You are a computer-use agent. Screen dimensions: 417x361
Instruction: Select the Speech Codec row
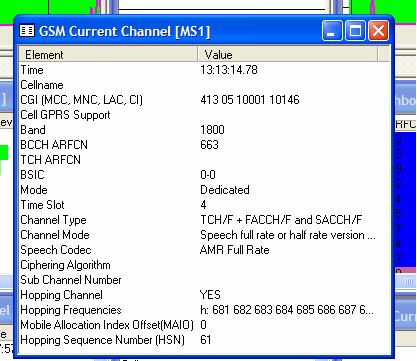tap(204, 250)
